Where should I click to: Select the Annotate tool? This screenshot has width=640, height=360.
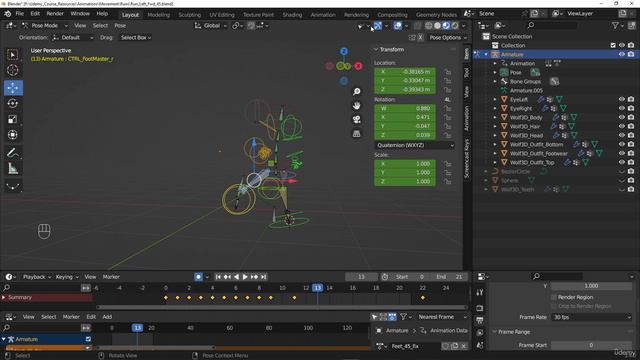pos(13,153)
